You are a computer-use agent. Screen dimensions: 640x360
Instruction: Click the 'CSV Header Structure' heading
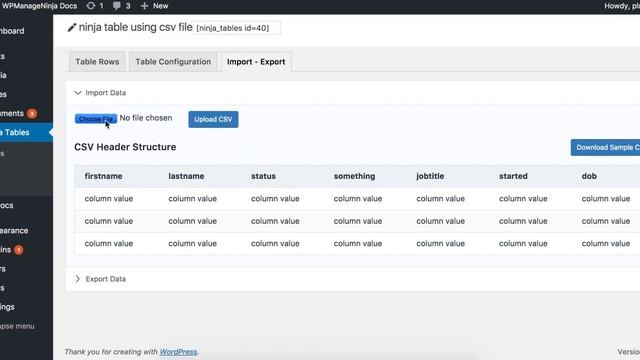125,147
